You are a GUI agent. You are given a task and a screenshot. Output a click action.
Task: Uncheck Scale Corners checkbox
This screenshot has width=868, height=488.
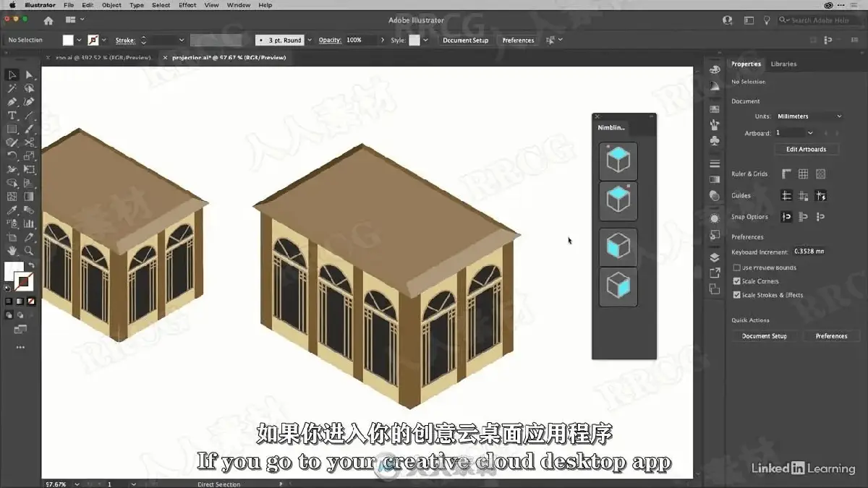tap(736, 281)
